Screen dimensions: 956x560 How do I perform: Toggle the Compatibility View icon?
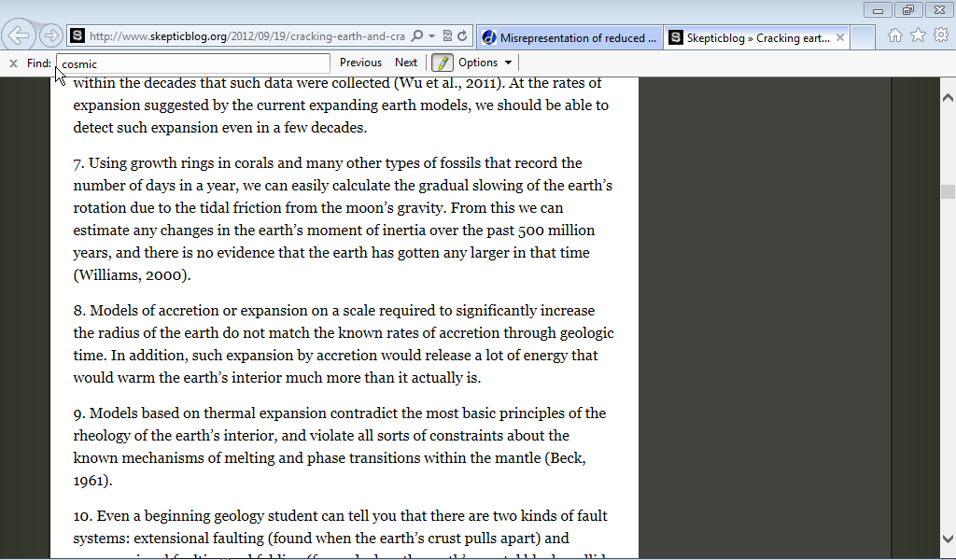[447, 36]
